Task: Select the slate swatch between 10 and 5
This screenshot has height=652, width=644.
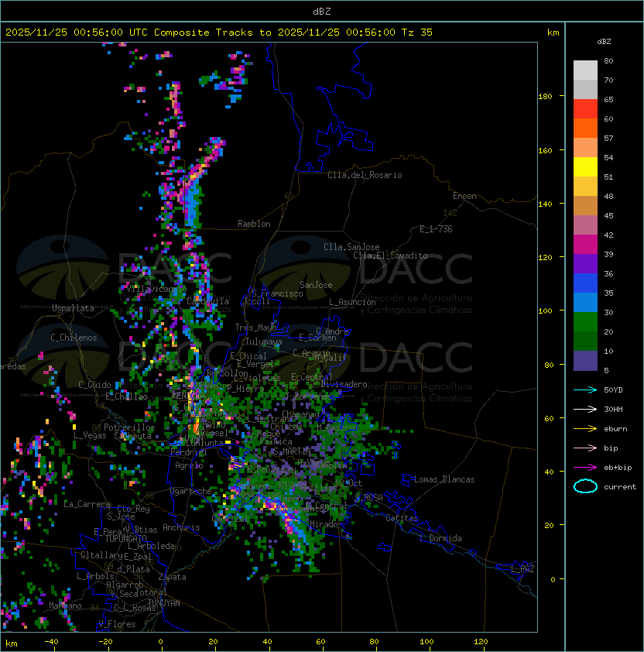Action: (x=585, y=361)
